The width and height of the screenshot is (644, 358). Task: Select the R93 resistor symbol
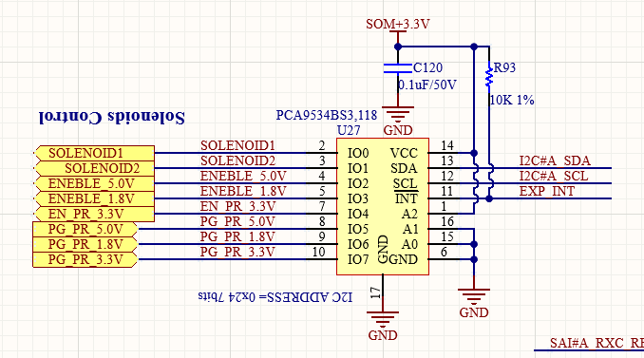[489, 75]
